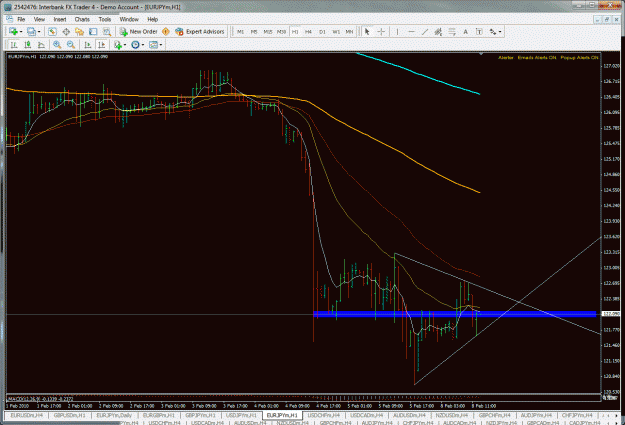Select the Crosshair tool
This screenshot has width=625, height=425.
(x=381, y=31)
